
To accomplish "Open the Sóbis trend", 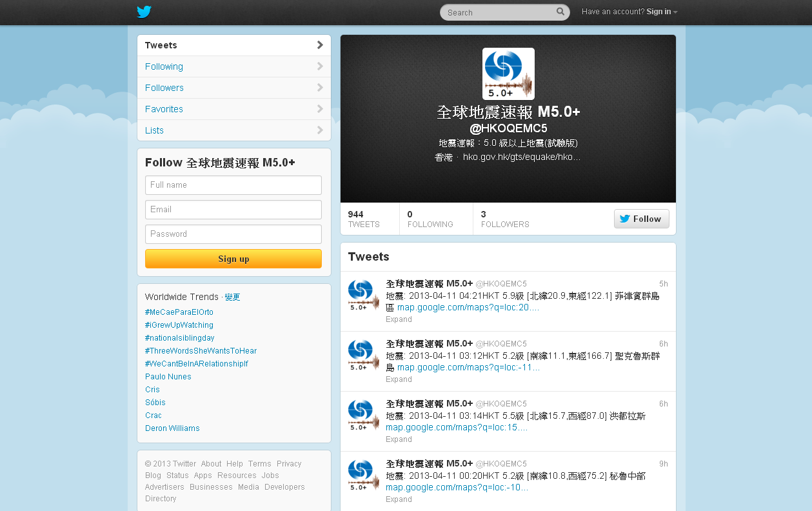I will coord(155,403).
